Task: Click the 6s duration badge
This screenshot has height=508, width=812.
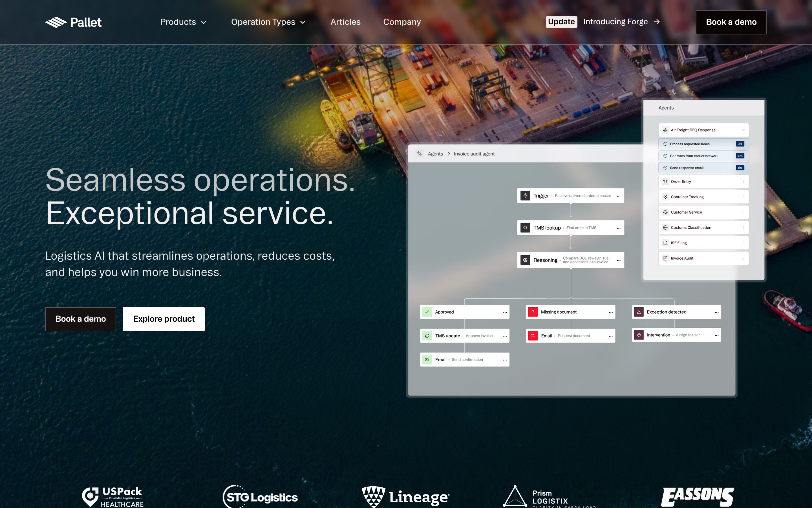Action: (740, 168)
